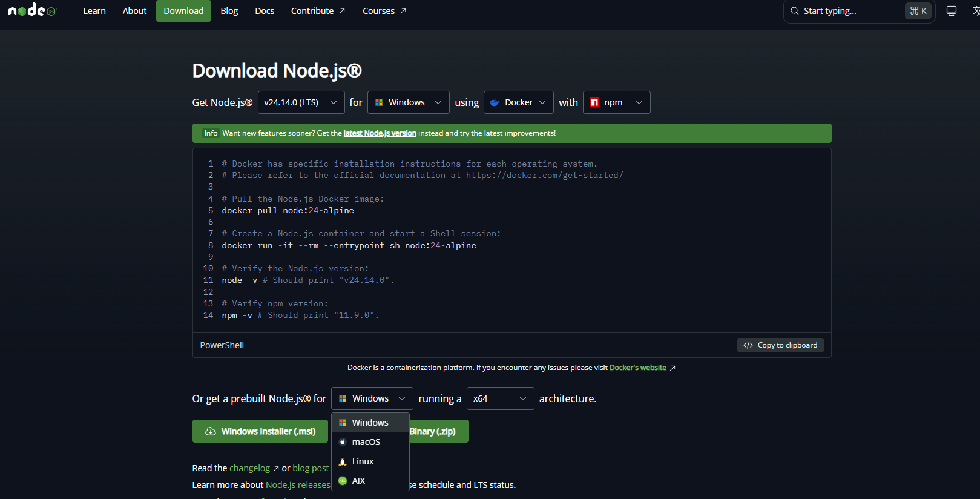
Task: Click the Linux penguin icon in the list
Action: click(x=343, y=461)
